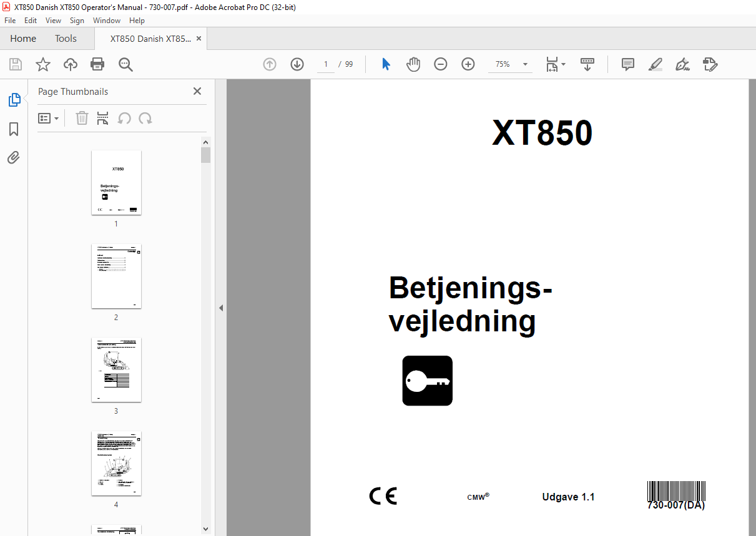This screenshot has height=536, width=756.
Task: Click the Betjenings-vejledning heading text
Action: pyautogui.click(x=471, y=305)
